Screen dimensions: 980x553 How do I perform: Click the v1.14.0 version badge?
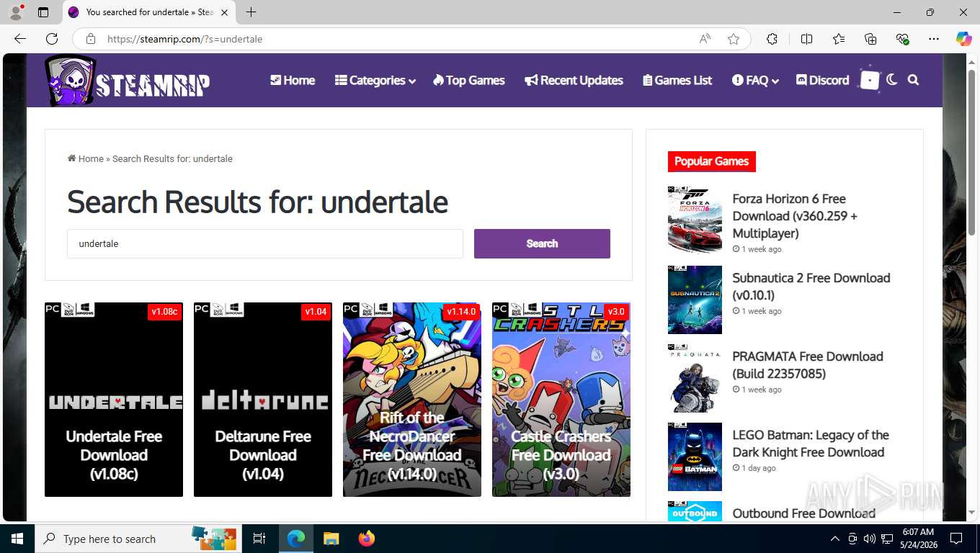(x=461, y=312)
